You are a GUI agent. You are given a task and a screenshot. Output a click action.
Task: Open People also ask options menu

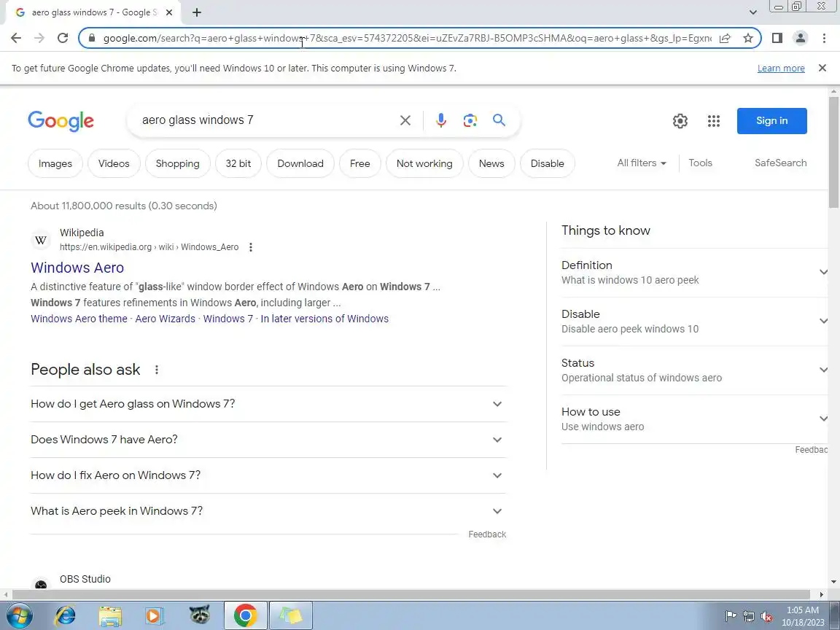point(157,370)
